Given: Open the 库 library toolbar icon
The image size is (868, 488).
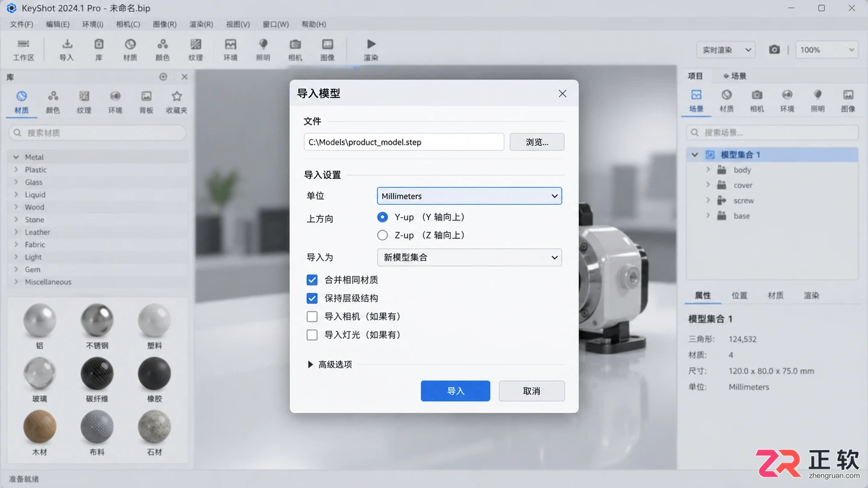Looking at the screenshot, I should click(x=99, y=45).
